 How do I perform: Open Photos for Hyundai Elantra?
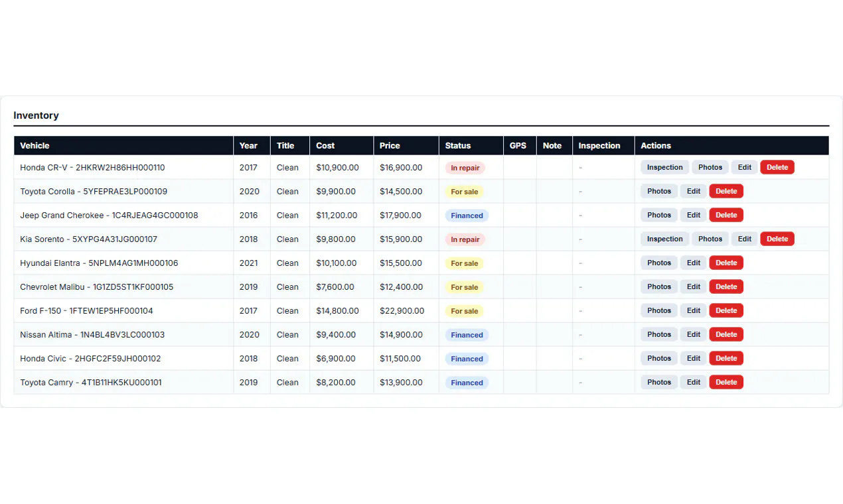(x=659, y=263)
